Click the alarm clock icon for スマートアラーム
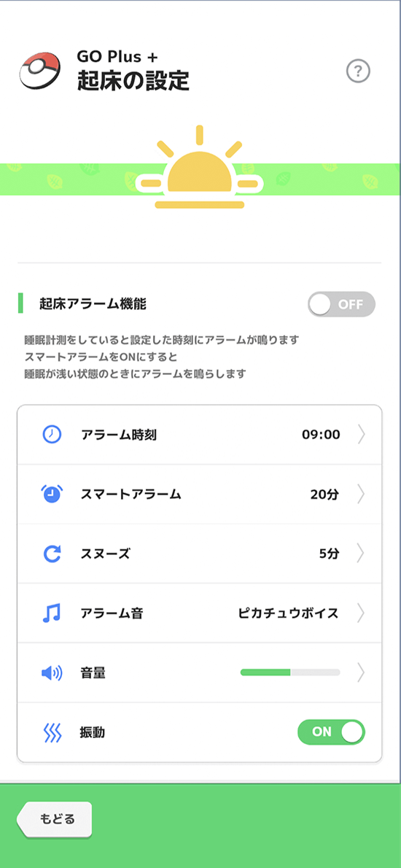The width and height of the screenshot is (401, 868). (52, 494)
